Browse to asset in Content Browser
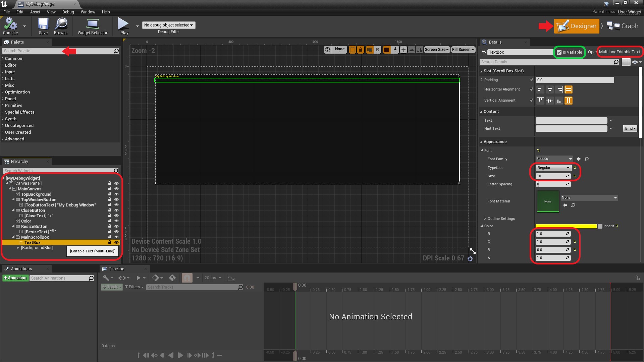 [61, 26]
